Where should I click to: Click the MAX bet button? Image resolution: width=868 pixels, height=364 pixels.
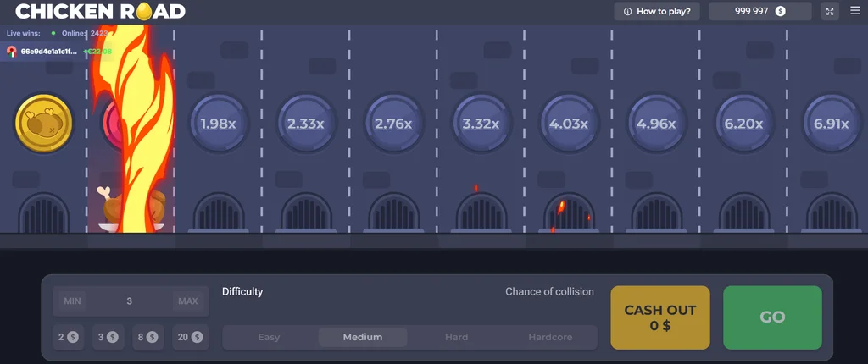coord(188,301)
